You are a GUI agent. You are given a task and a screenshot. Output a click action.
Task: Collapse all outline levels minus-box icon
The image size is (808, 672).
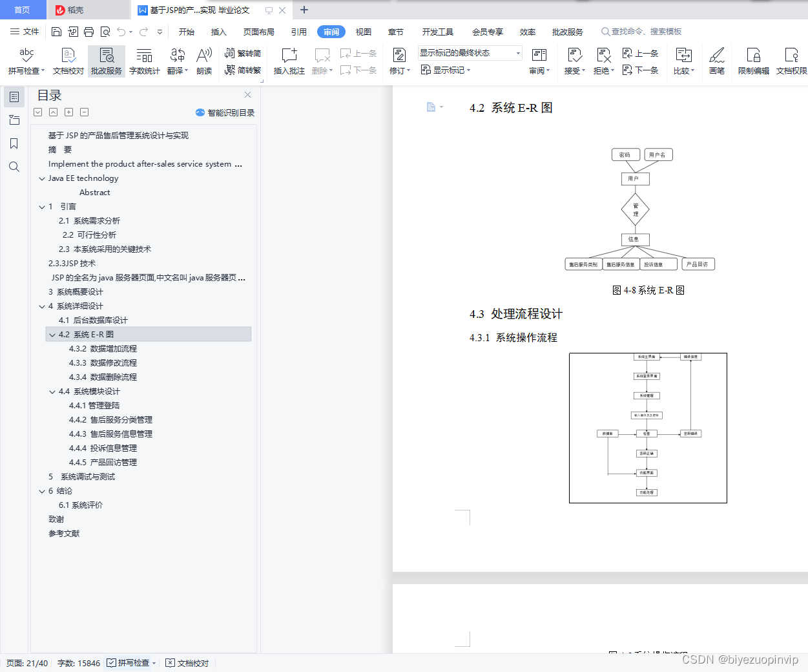pos(84,112)
